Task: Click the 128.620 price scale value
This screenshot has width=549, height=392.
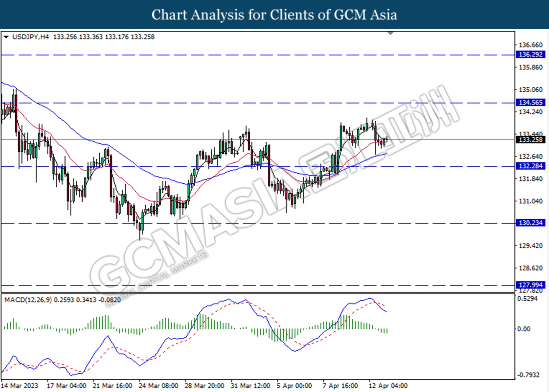Action: [x=531, y=268]
